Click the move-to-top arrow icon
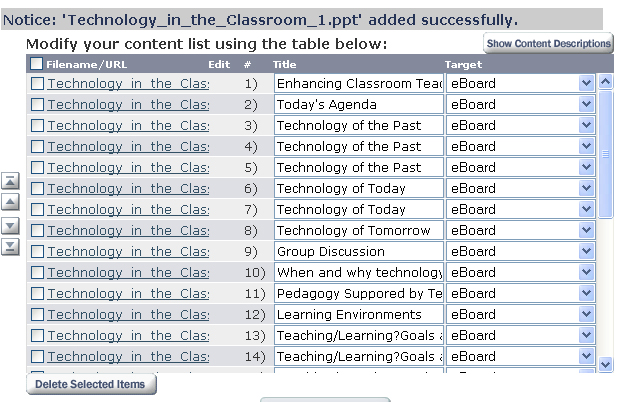618x402 pixels. click(10, 181)
